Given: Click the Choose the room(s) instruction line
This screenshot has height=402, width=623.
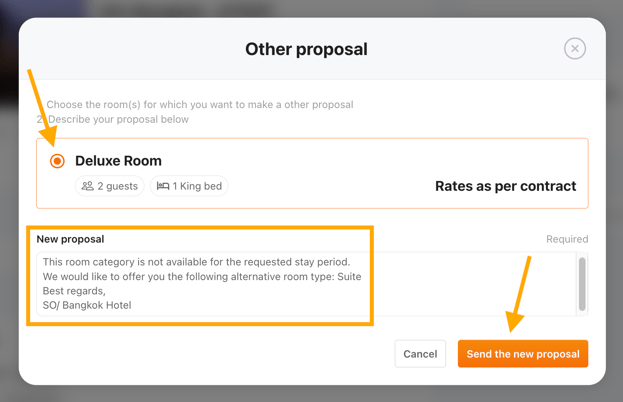Looking at the screenshot, I should (200, 104).
